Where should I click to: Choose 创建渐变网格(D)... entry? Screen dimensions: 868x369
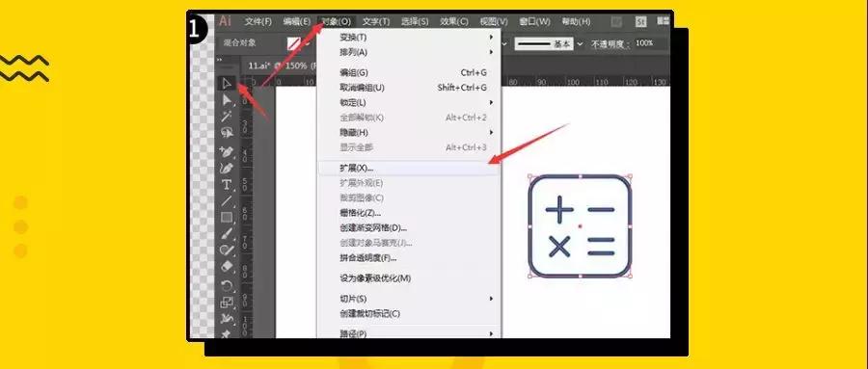[409, 228]
